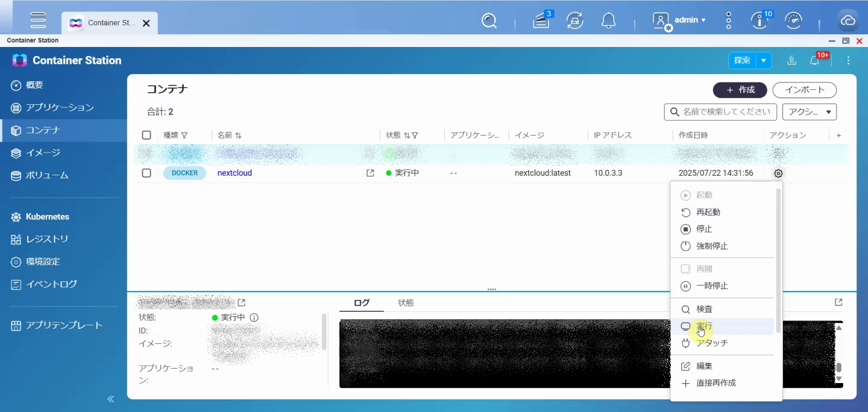
Task: Select 直接再作成 from the action menu
Action: (x=723, y=383)
